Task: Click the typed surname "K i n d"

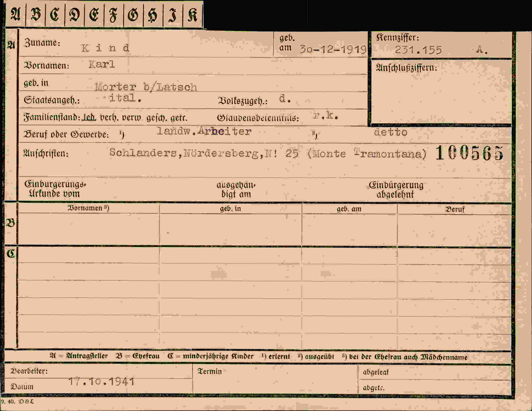Action: (x=105, y=48)
